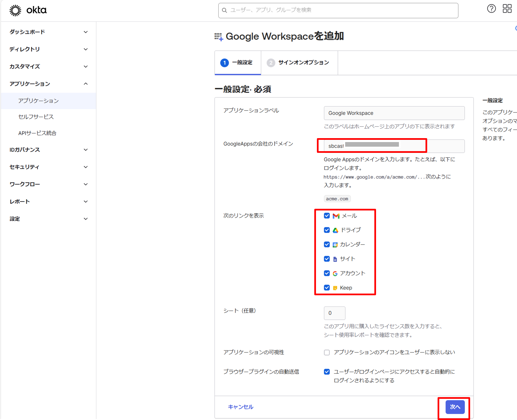Image resolution: width=517 pixels, height=420 pixels.
Task: Click the okta wordmark text
Action: coord(37,10)
